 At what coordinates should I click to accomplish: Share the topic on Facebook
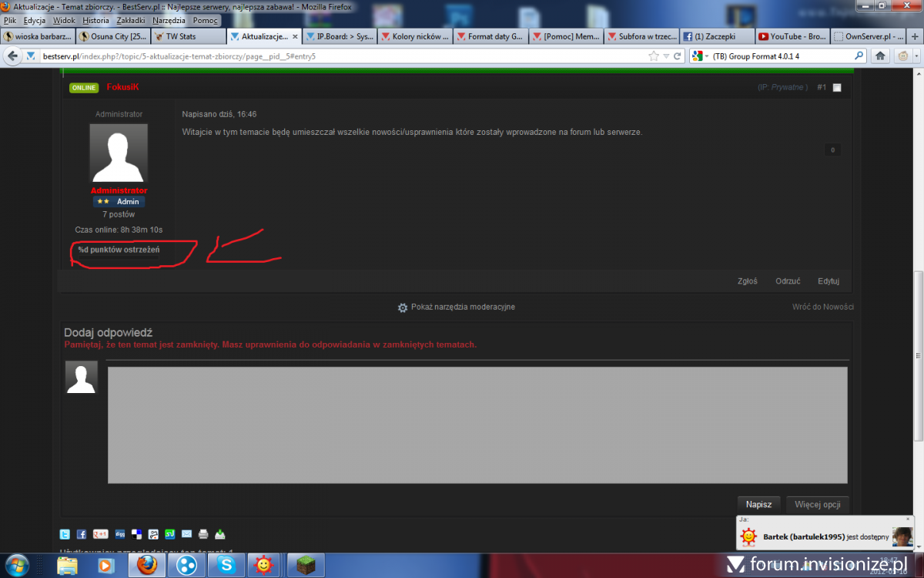click(82, 534)
